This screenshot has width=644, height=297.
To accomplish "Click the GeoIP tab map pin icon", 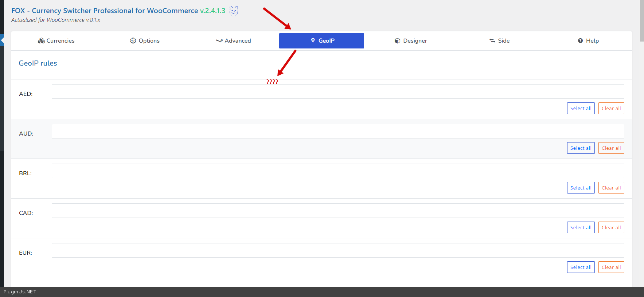I will (313, 40).
